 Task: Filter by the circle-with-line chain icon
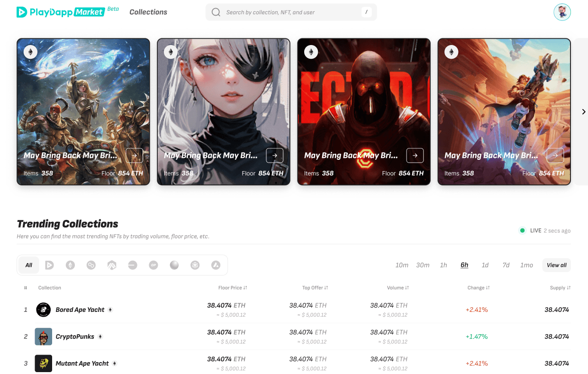[x=133, y=265]
